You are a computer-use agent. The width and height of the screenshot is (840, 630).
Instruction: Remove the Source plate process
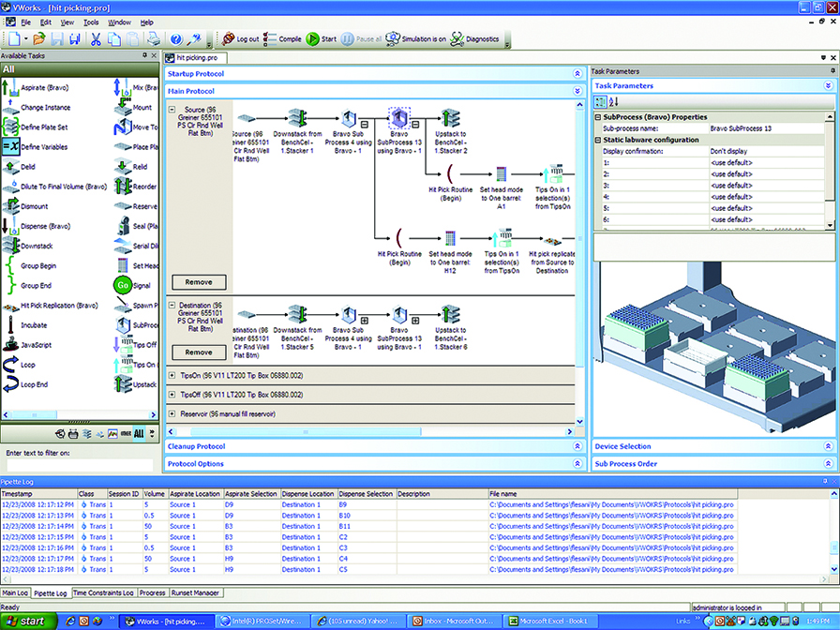[x=199, y=282]
